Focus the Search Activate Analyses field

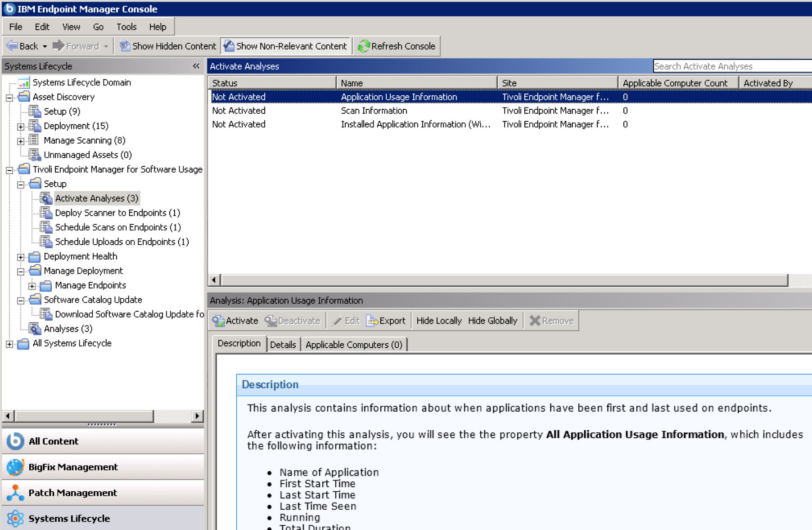pos(731,66)
